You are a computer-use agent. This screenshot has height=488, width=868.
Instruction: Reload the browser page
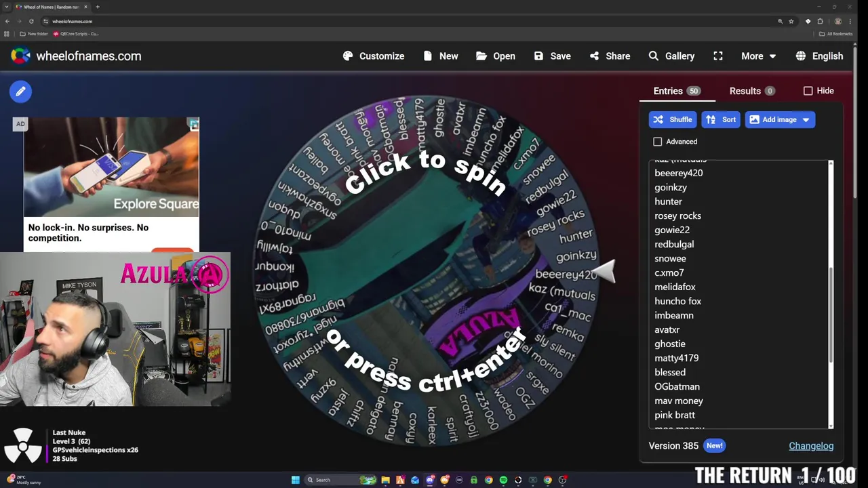[x=31, y=21]
